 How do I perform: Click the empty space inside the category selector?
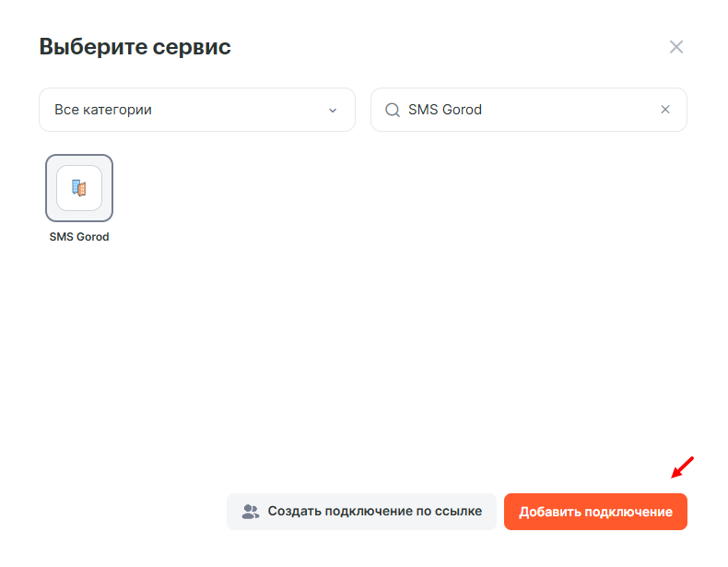[240, 110]
